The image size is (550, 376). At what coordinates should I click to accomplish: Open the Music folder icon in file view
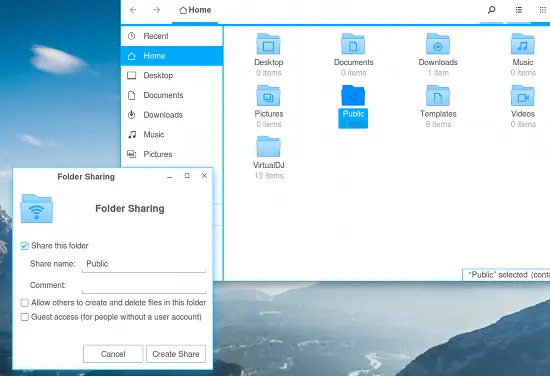tap(523, 44)
